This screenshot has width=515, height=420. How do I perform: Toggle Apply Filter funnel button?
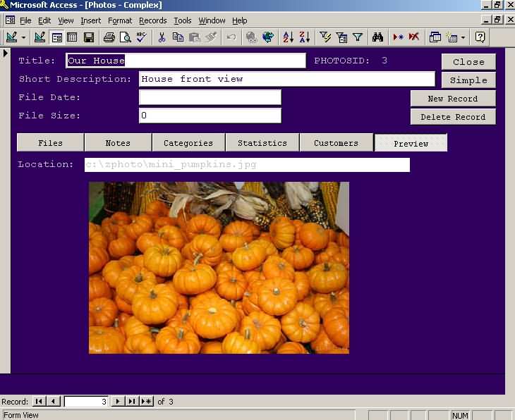point(358,37)
